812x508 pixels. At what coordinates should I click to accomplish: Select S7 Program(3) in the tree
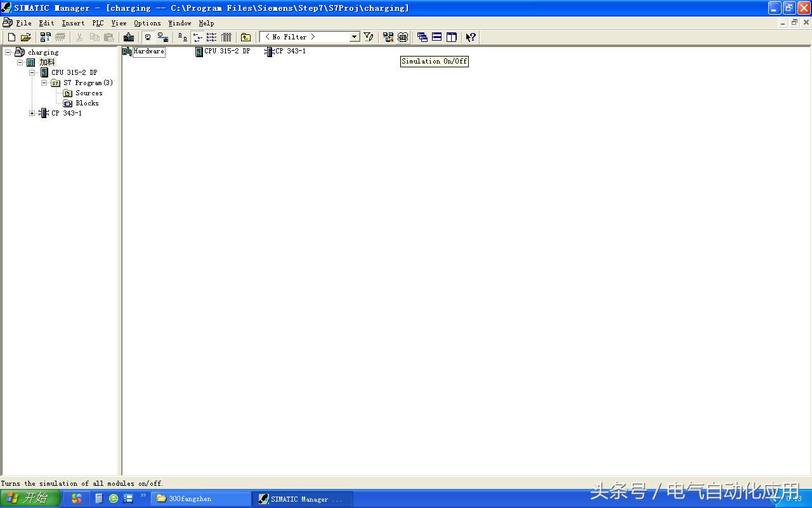click(x=88, y=83)
